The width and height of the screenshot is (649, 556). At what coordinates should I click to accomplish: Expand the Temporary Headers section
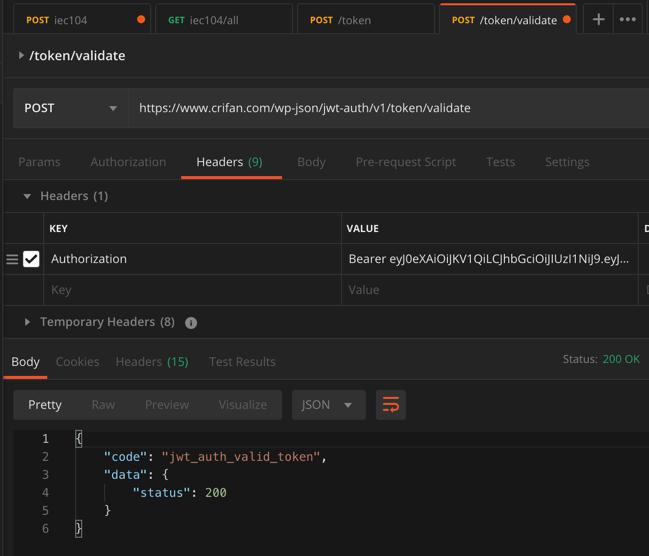27,322
